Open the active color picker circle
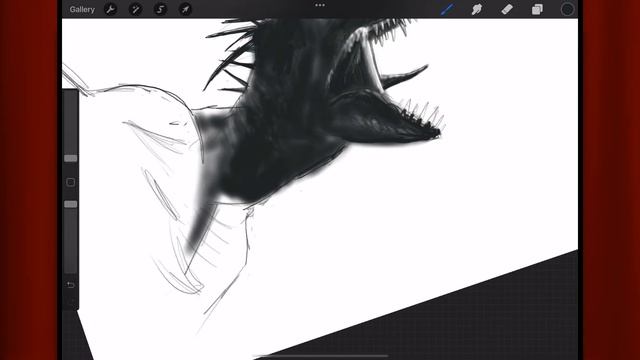The height and width of the screenshot is (360, 640). pyautogui.click(x=567, y=9)
